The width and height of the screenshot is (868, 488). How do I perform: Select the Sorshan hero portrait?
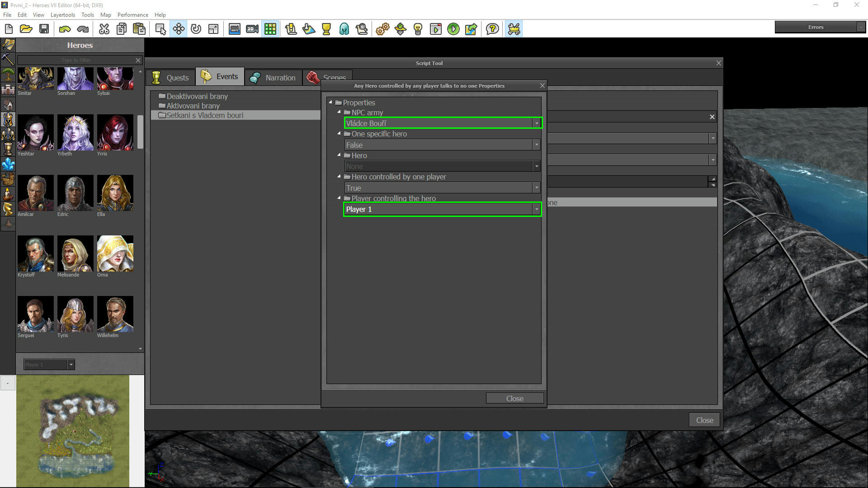[x=75, y=78]
